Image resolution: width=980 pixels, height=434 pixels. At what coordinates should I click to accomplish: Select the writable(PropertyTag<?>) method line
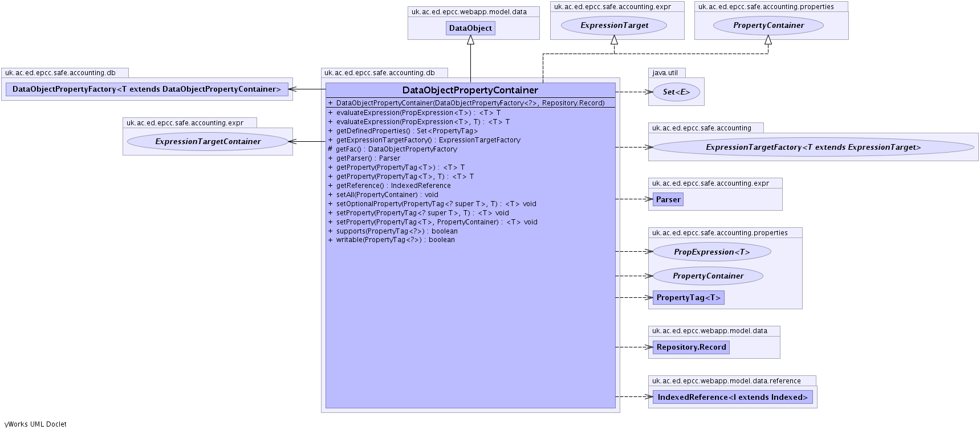pyautogui.click(x=395, y=240)
